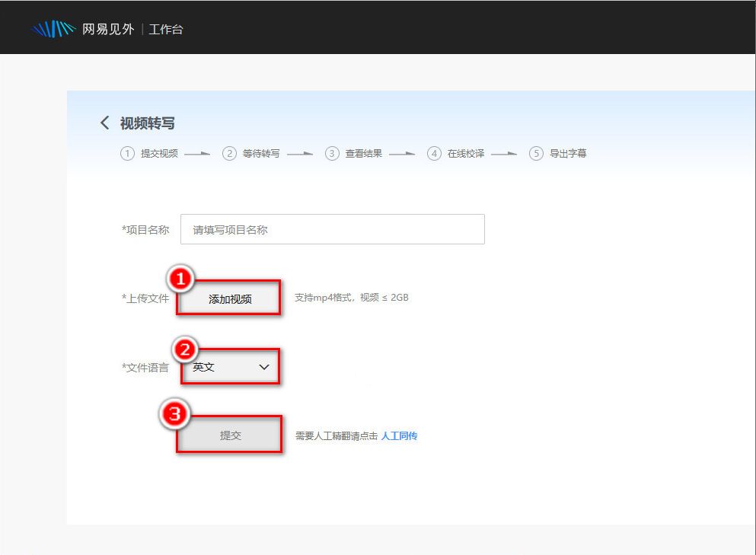Click the 网易见外 logo icon

(x=53, y=29)
